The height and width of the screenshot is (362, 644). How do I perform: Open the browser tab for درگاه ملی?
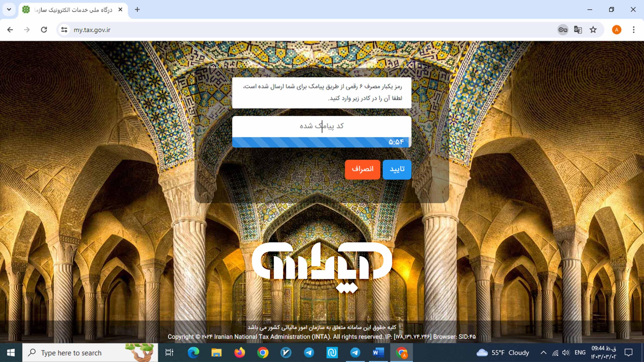[x=73, y=10]
